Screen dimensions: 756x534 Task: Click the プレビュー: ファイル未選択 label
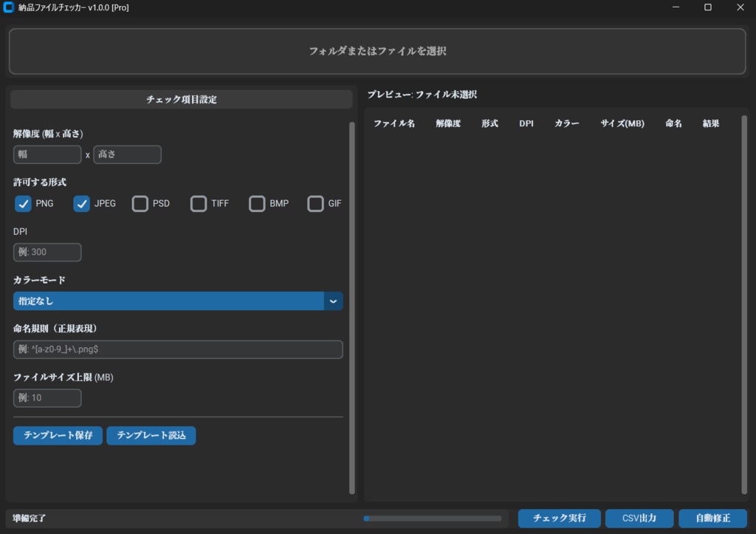click(x=422, y=95)
